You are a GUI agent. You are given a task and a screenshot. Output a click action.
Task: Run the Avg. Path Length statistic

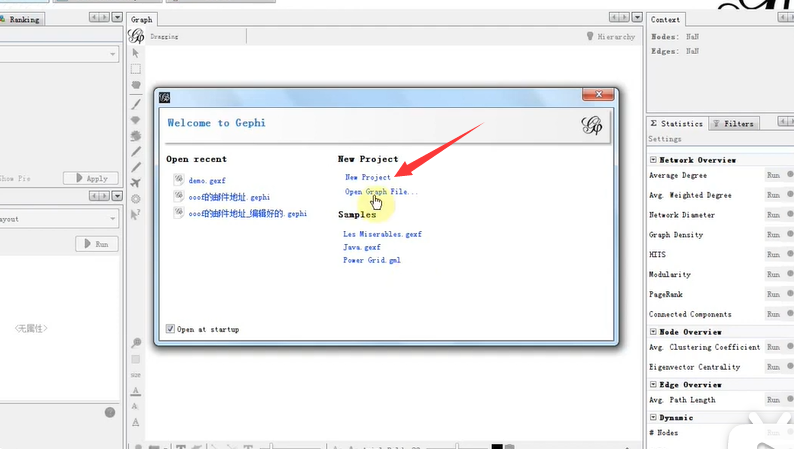click(773, 400)
